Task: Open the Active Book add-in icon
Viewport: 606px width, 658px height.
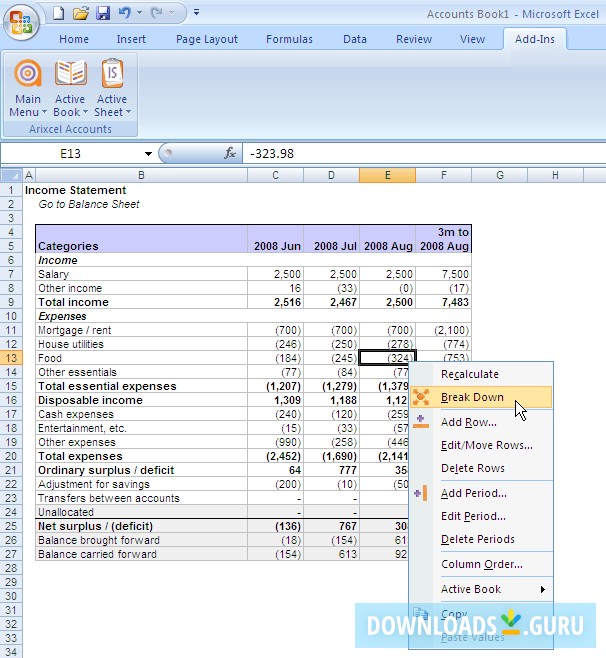Action: pyautogui.click(x=70, y=73)
